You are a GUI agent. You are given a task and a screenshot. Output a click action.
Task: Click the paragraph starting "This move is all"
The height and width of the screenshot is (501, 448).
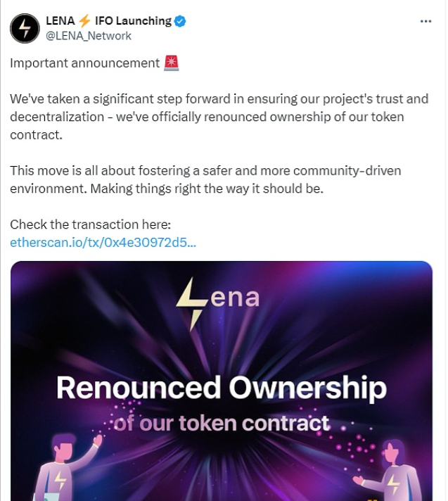(x=204, y=179)
